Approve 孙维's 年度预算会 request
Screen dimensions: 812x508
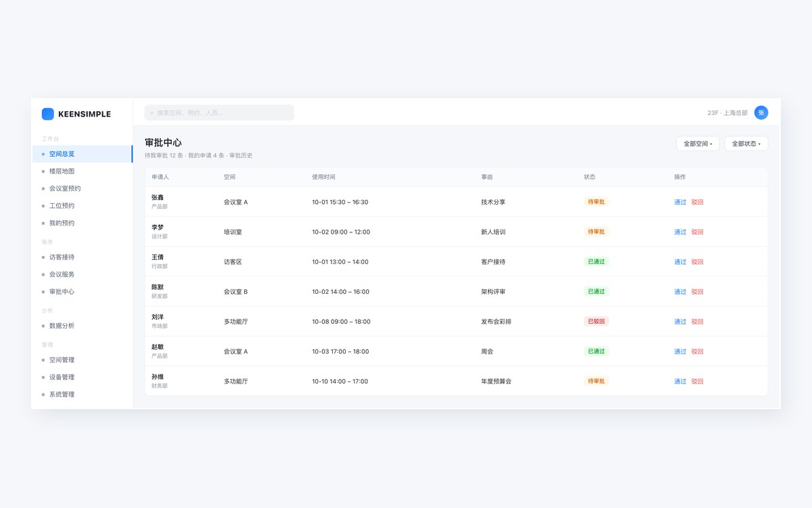point(680,381)
